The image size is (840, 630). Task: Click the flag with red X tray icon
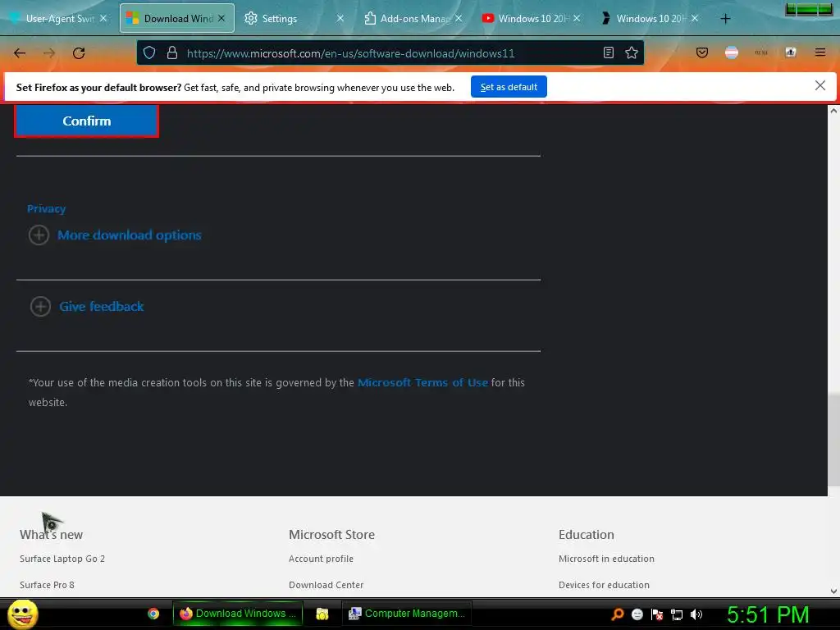click(657, 614)
